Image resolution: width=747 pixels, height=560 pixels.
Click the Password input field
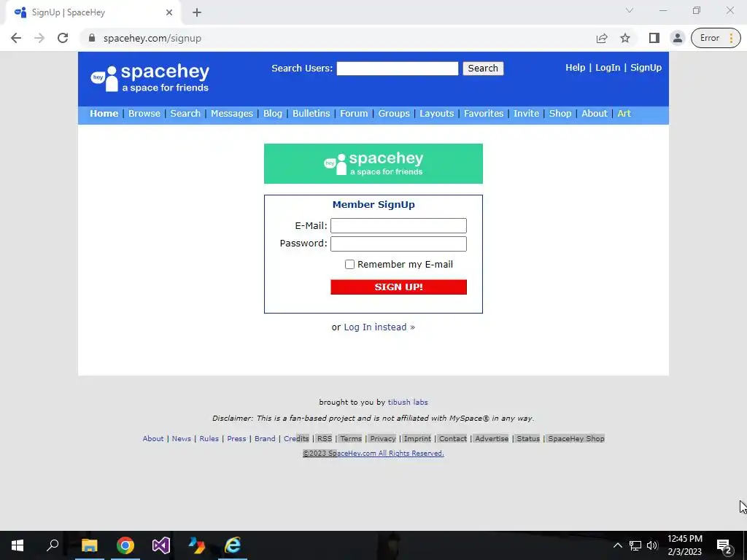(398, 244)
